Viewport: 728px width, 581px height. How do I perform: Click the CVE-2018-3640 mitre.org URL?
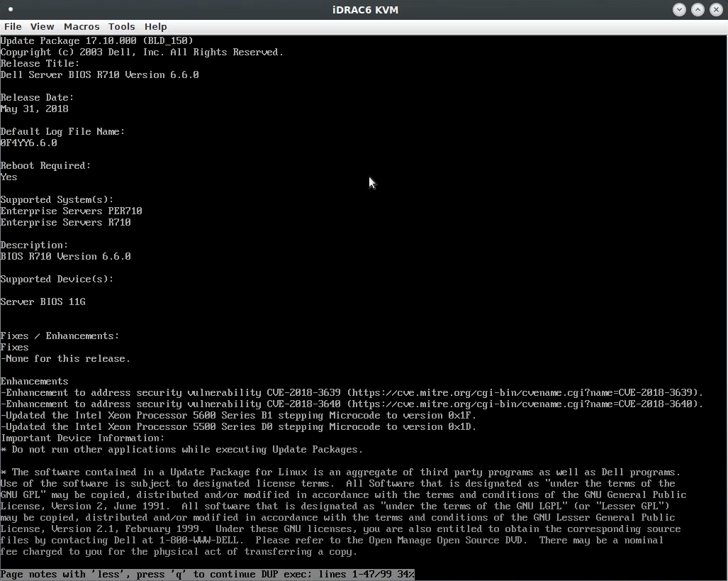(x=523, y=404)
